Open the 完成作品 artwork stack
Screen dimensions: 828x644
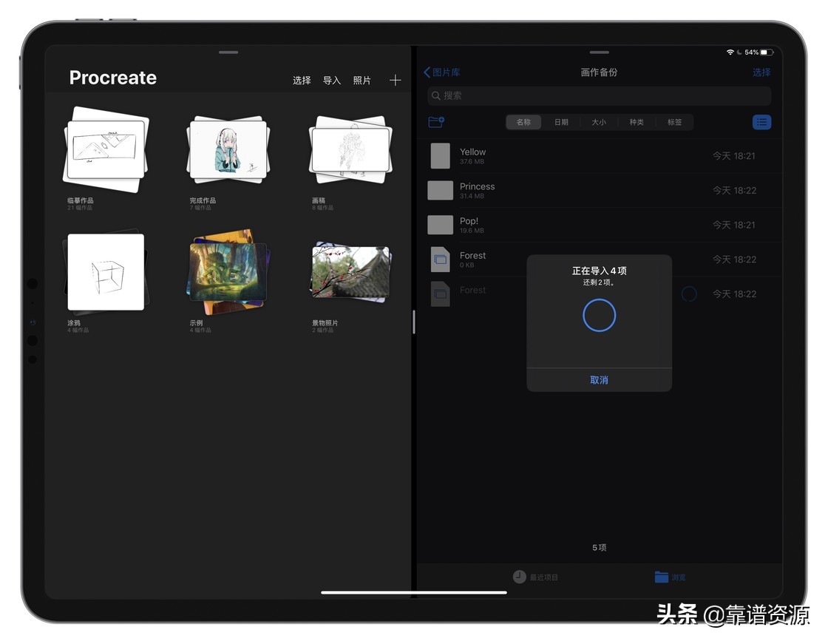(x=227, y=148)
